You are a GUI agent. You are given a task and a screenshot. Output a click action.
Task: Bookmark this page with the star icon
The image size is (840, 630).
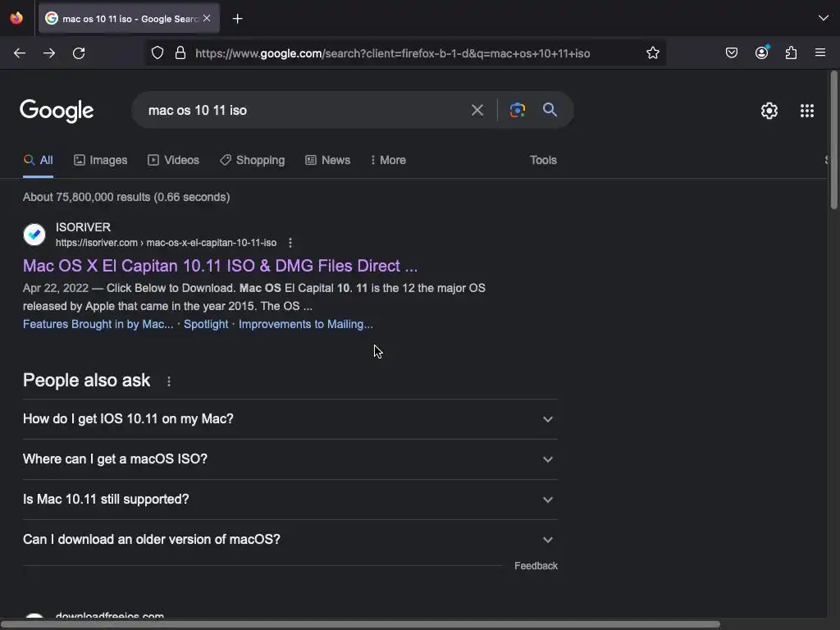pyautogui.click(x=652, y=53)
